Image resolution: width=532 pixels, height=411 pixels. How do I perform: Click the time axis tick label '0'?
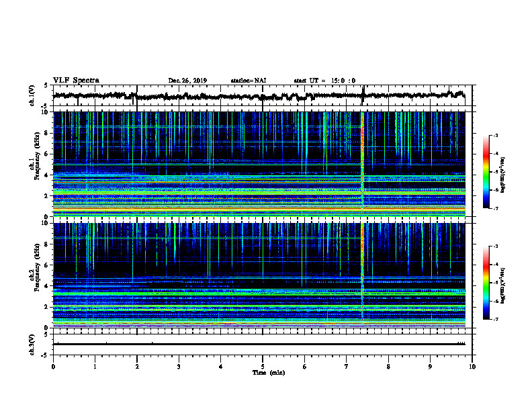(x=53, y=367)
